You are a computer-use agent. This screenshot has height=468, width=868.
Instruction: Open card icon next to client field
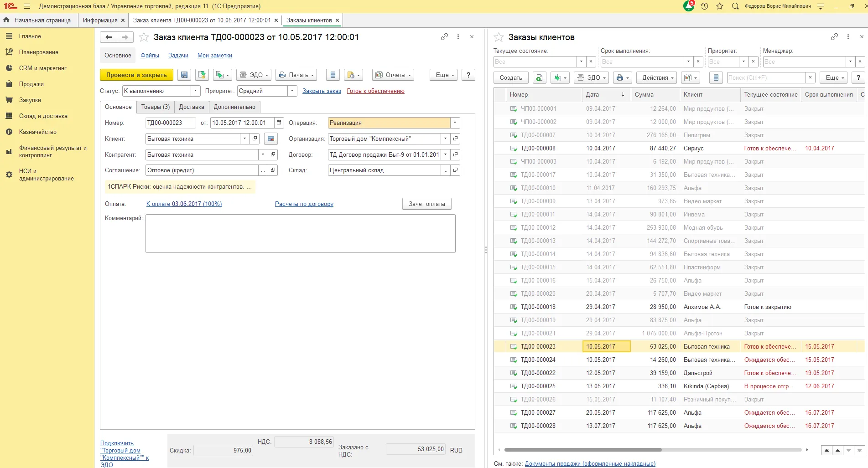[x=271, y=139]
